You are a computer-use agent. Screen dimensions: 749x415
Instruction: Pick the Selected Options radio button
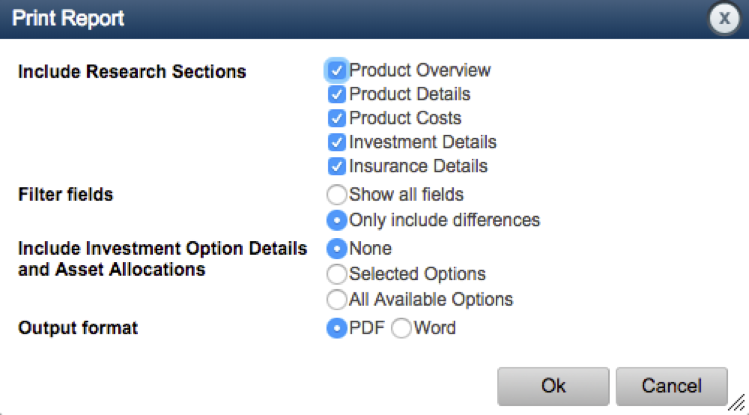click(x=337, y=274)
